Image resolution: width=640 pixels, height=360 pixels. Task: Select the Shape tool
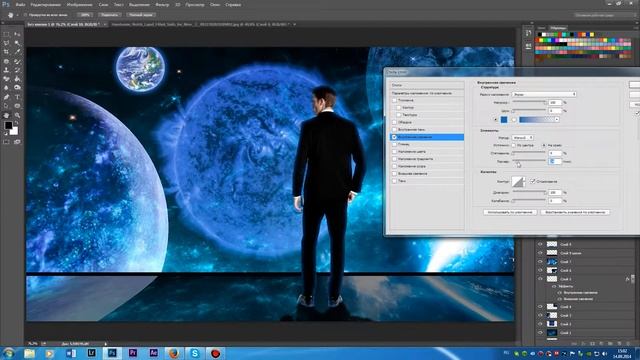[17, 106]
